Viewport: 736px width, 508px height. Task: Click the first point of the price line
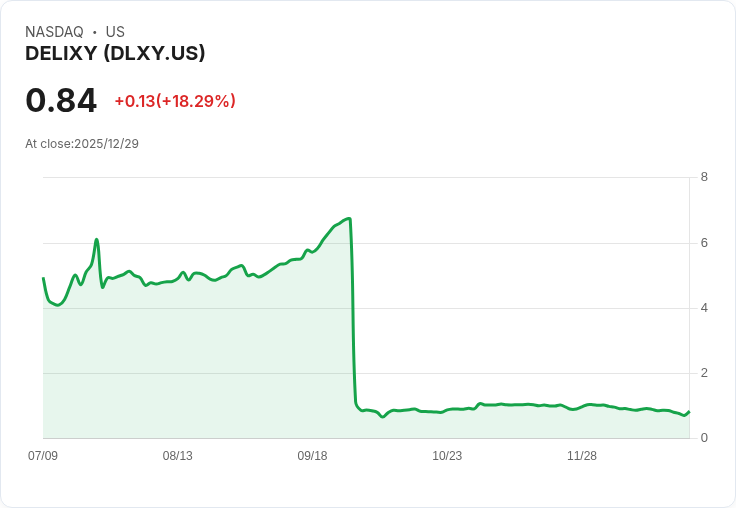click(43, 278)
